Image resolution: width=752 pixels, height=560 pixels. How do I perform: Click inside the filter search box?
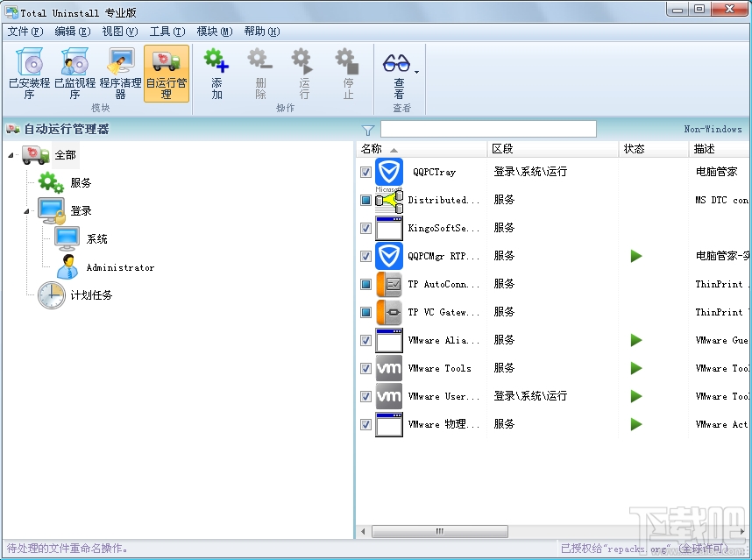point(486,129)
